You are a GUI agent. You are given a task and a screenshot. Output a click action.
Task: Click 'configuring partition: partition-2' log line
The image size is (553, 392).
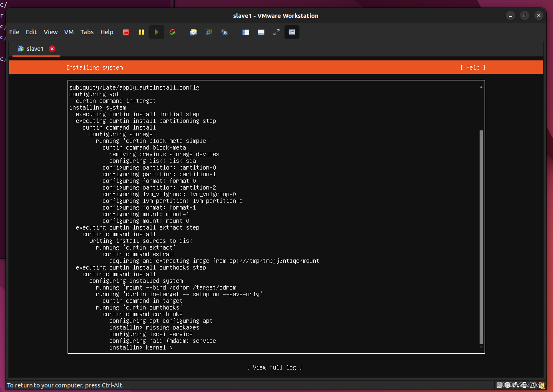point(159,187)
